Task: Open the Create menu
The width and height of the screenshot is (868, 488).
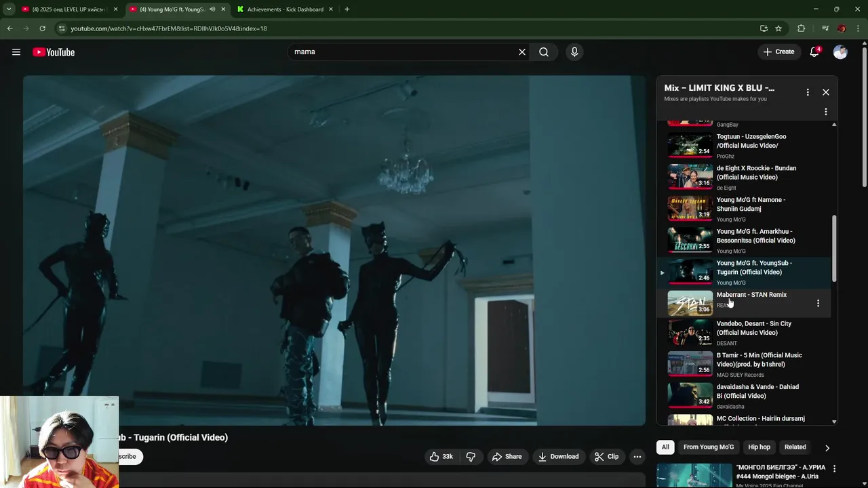Action: click(x=778, y=52)
